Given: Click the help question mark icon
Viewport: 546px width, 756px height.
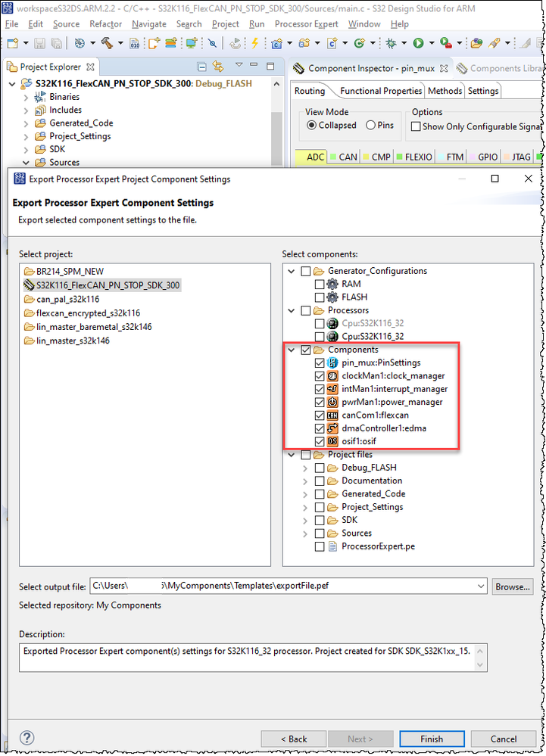Looking at the screenshot, I should [x=27, y=738].
